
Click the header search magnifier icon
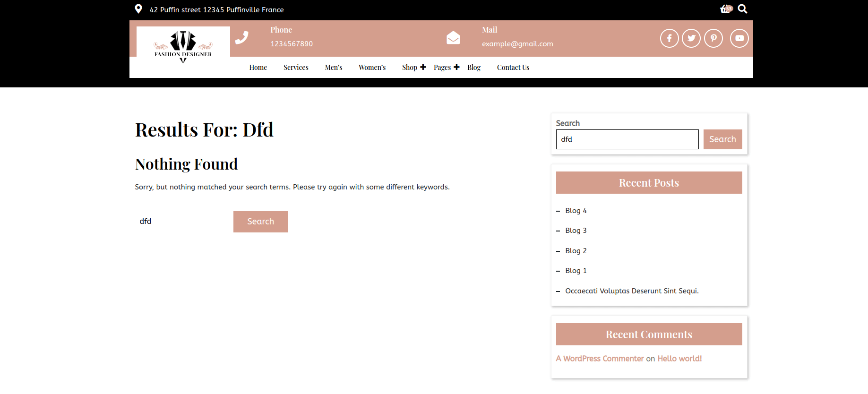pos(742,9)
